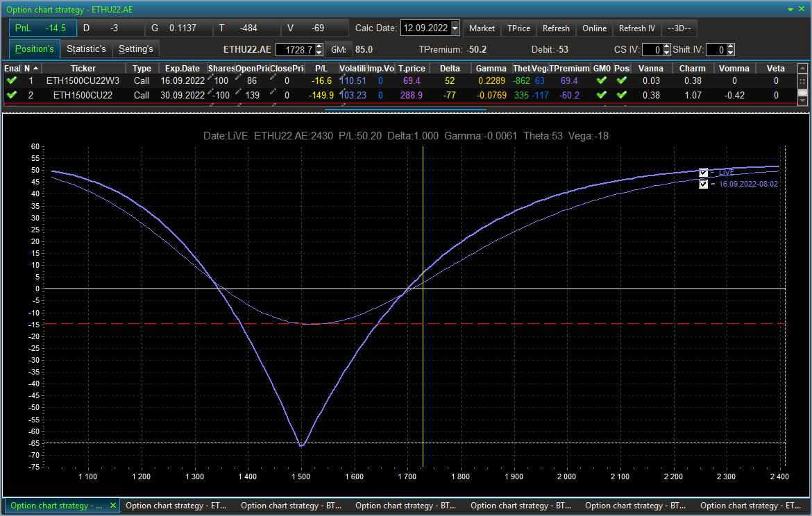The image size is (812, 516).
Task: Edit ClosePrice pencil icon for ETH1500CU22W3
Action: [273, 77]
